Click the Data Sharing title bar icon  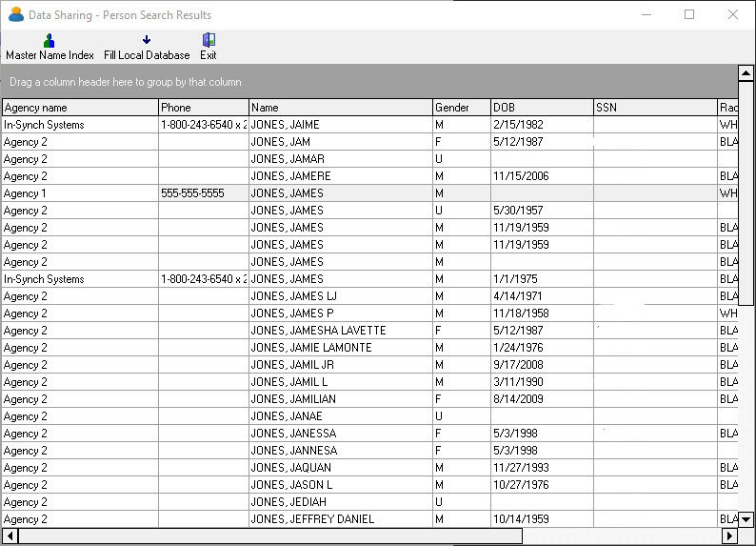pos(15,15)
